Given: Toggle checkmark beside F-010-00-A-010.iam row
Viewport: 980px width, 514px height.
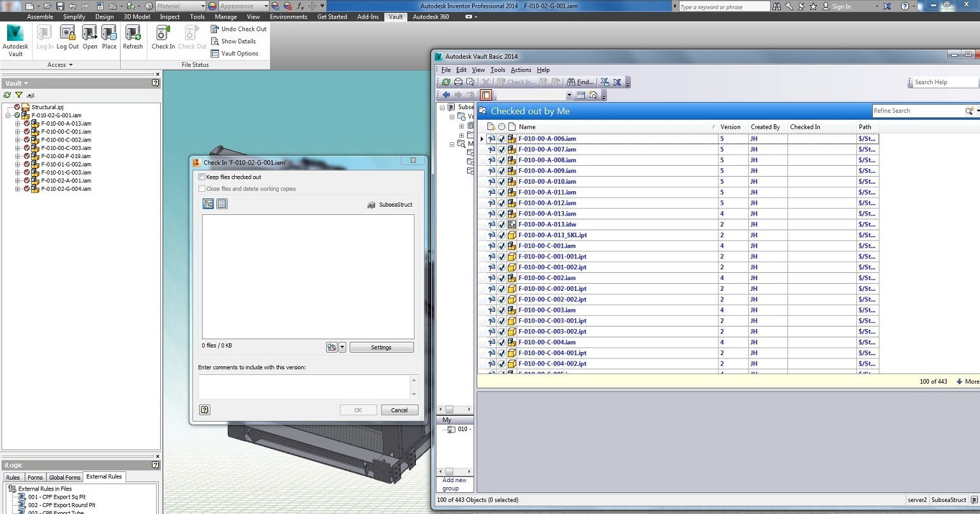Looking at the screenshot, I should pos(501,181).
